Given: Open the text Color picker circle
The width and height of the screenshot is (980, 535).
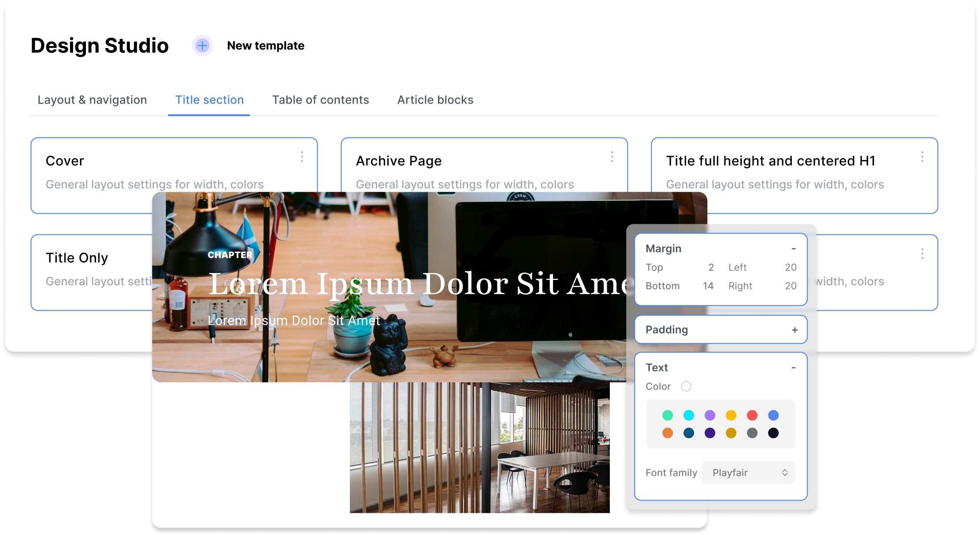Looking at the screenshot, I should coord(686,386).
